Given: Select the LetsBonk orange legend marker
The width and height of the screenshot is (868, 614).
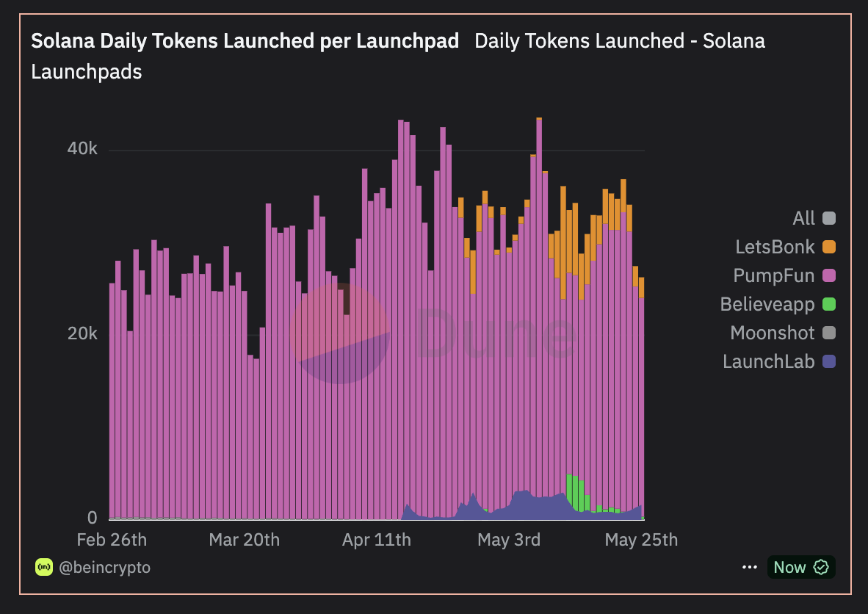Looking at the screenshot, I should point(831,247).
